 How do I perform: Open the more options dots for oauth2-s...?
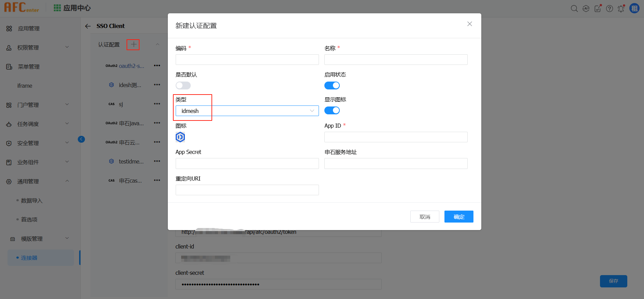click(157, 66)
